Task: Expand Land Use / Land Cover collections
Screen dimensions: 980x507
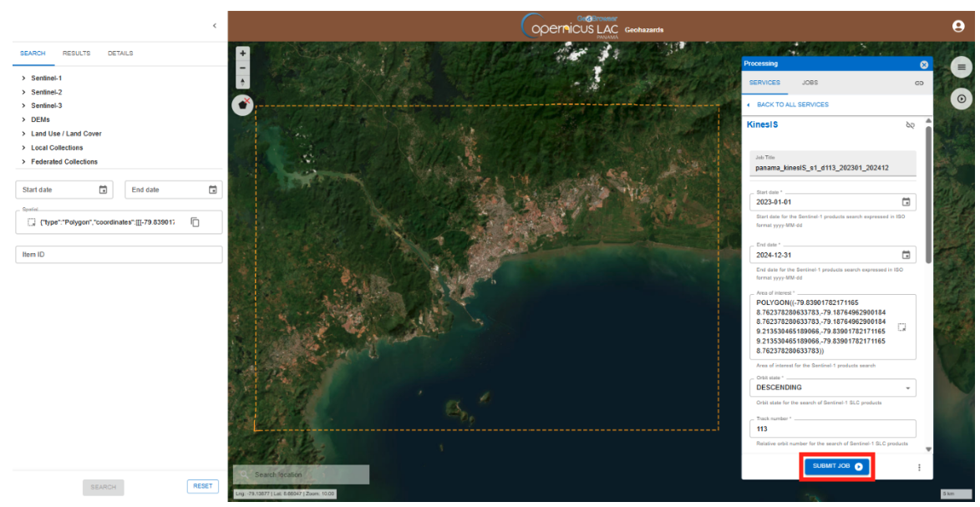Action: (x=23, y=134)
